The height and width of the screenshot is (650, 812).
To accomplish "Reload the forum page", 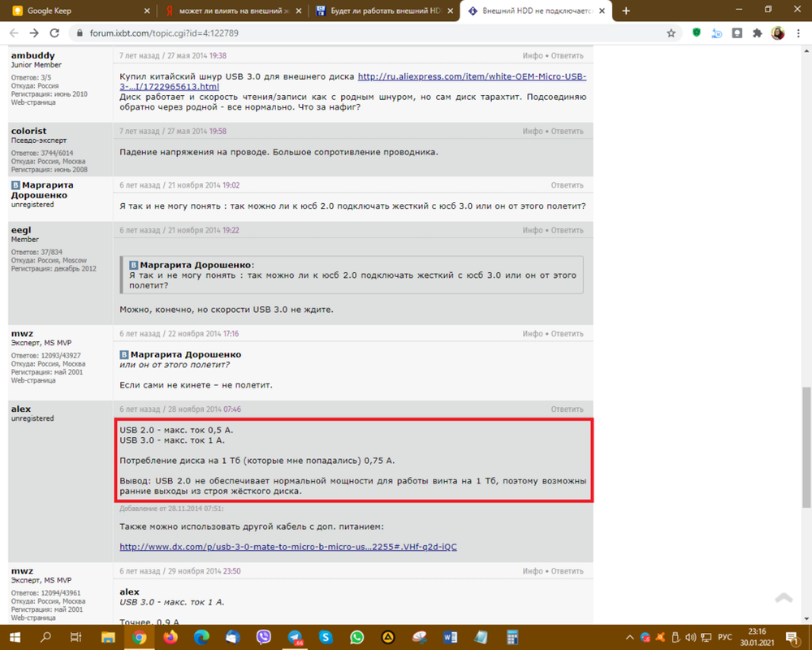I will point(54,33).
